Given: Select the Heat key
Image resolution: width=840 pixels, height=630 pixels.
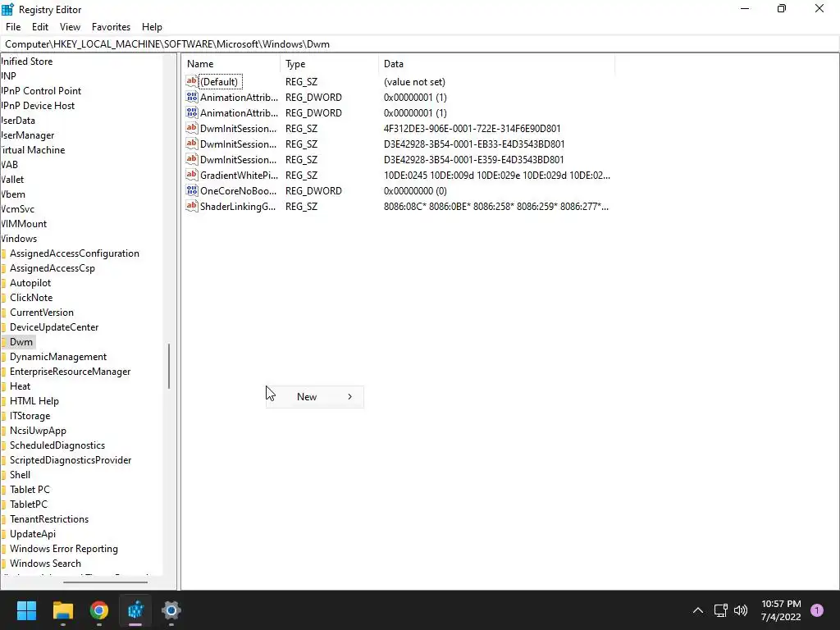Looking at the screenshot, I should (21, 386).
